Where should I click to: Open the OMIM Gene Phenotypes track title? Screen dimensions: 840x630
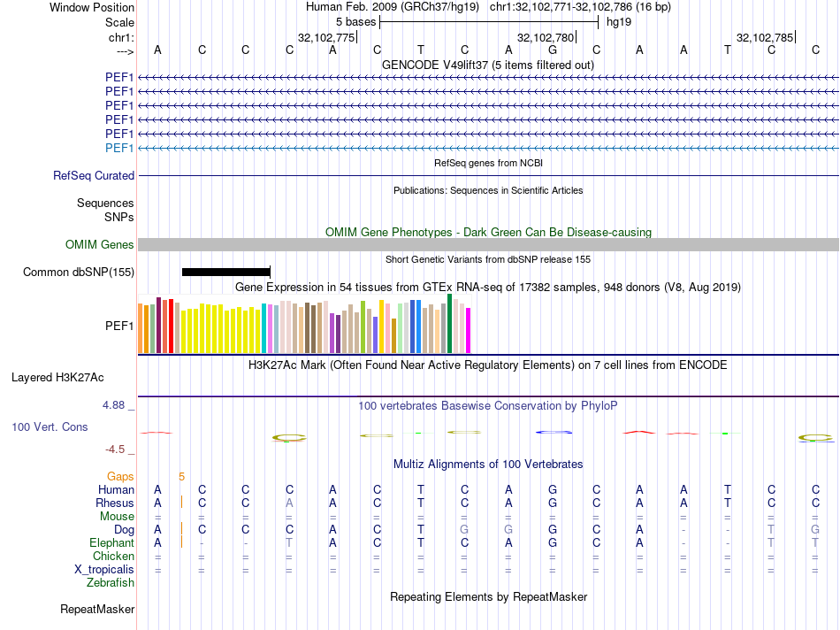pyautogui.click(x=488, y=232)
